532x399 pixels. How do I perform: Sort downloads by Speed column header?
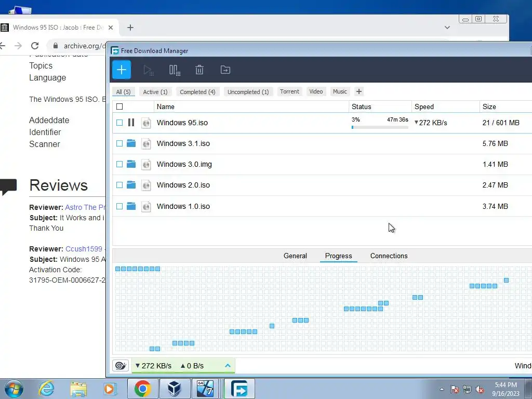click(445, 107)
